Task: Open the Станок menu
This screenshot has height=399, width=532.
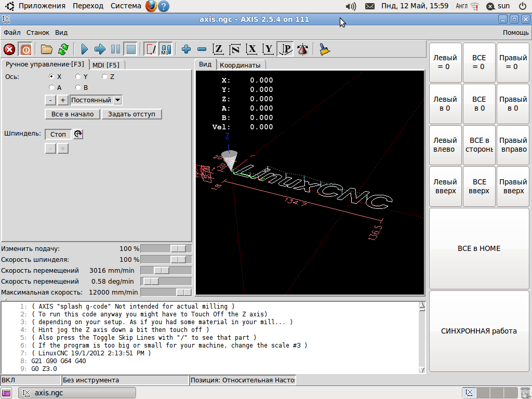Action: point(38,32)
